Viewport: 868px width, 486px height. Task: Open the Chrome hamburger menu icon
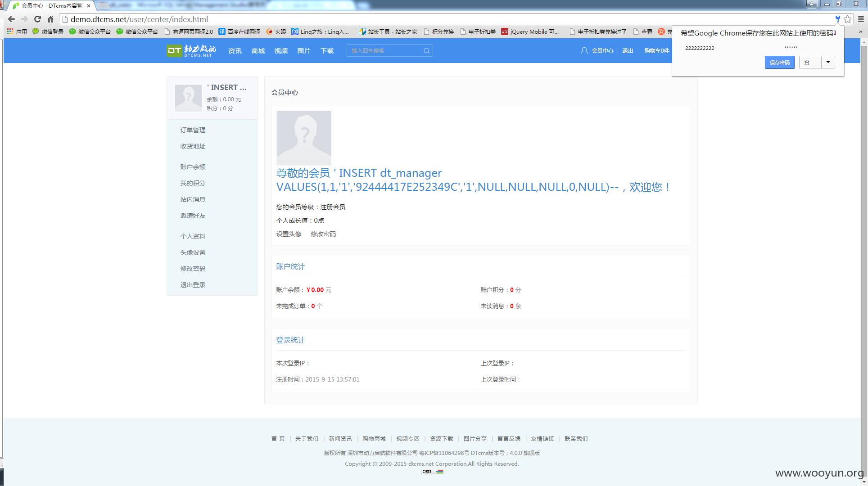[x=861, y=19]
